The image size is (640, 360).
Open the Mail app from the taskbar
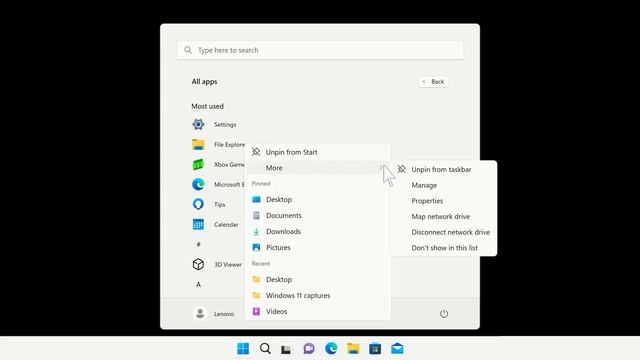397,349
